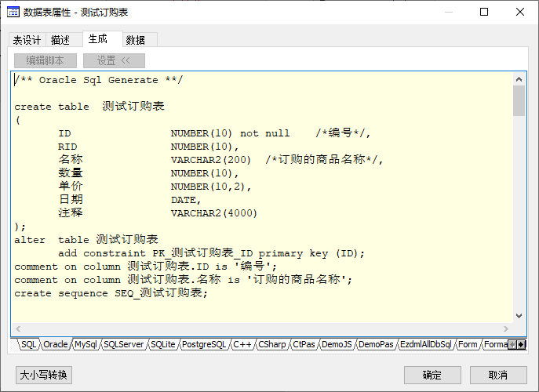Click the horizontal scrollbar right arrow
Image resolution: width=539 pixels, height=392 pixels.
[506, 328]
